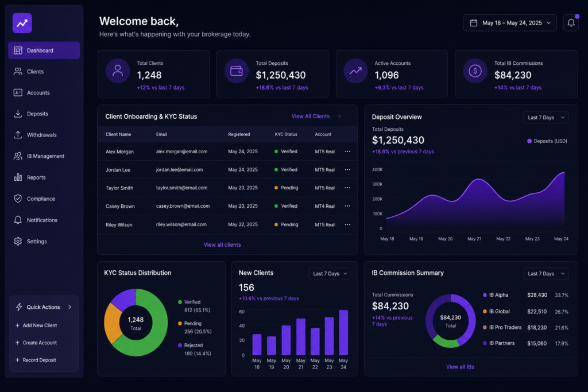Click the KYC Status column header
Screen dimensions: 588x392
pos(286,134)
